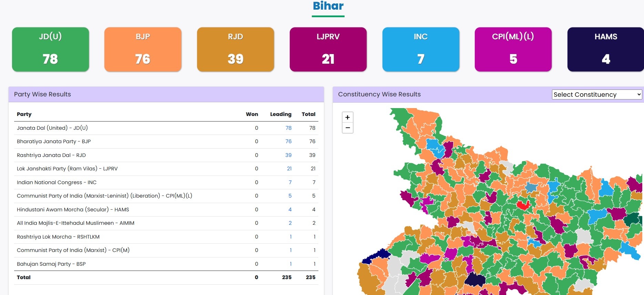Select Bahujan Samaj Party - BSP text
This screenshot has width=644, height=295.
click(51, 264)
